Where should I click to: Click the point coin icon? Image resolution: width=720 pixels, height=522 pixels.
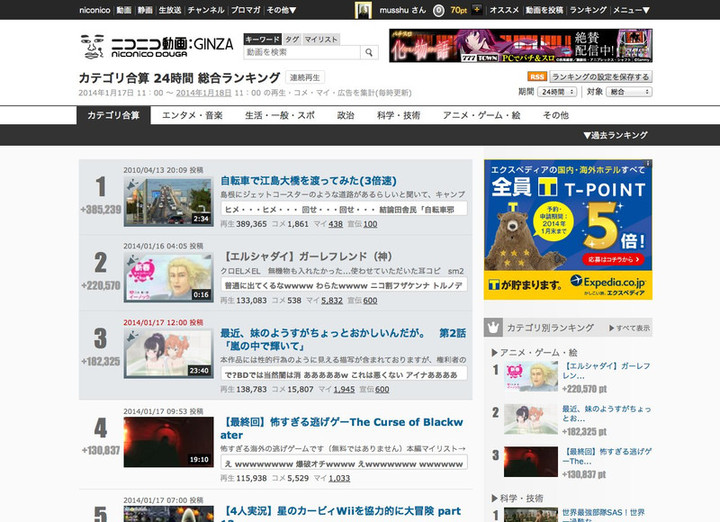pos(439,10)
